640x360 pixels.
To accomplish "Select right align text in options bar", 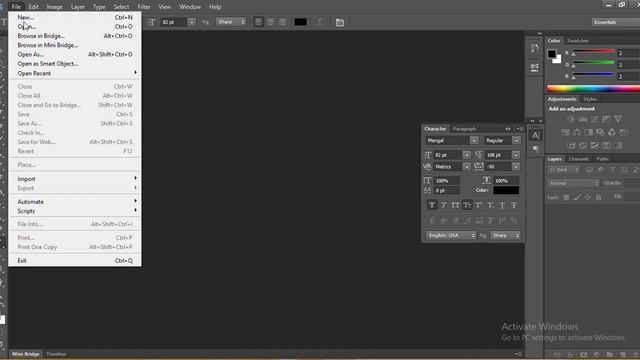I will click(x=282, y=22).
